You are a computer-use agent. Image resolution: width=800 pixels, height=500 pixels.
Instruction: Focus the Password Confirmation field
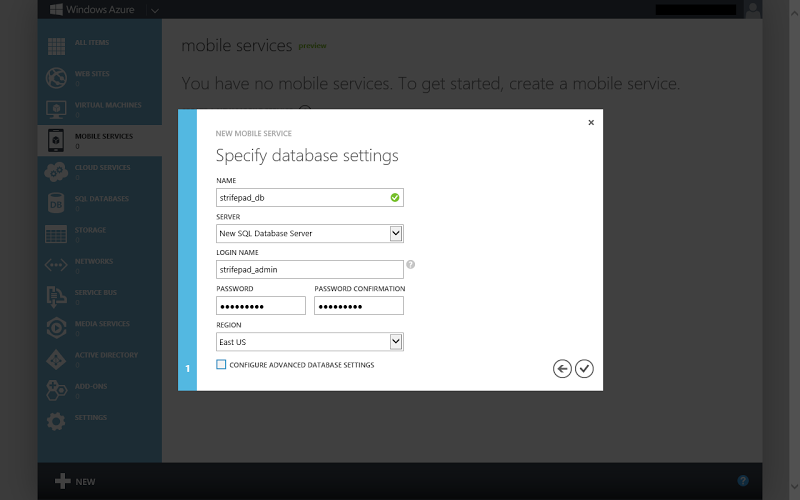tap(359, 306)
